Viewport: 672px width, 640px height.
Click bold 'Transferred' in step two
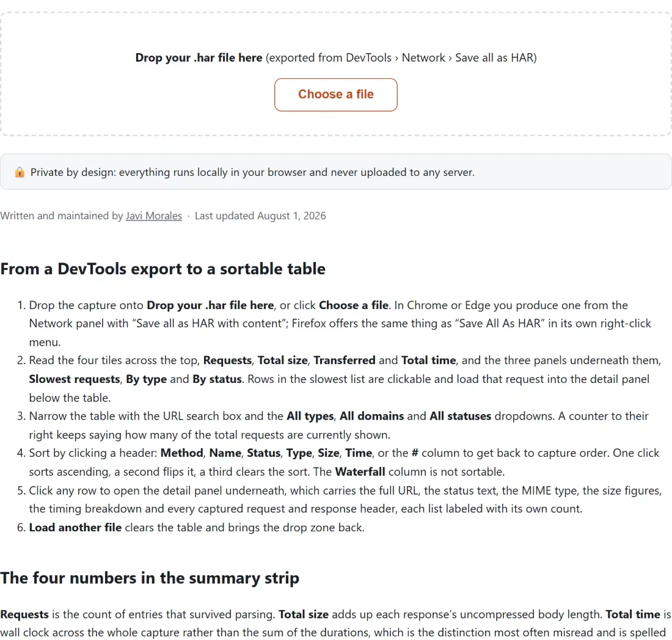pos(344,361)
